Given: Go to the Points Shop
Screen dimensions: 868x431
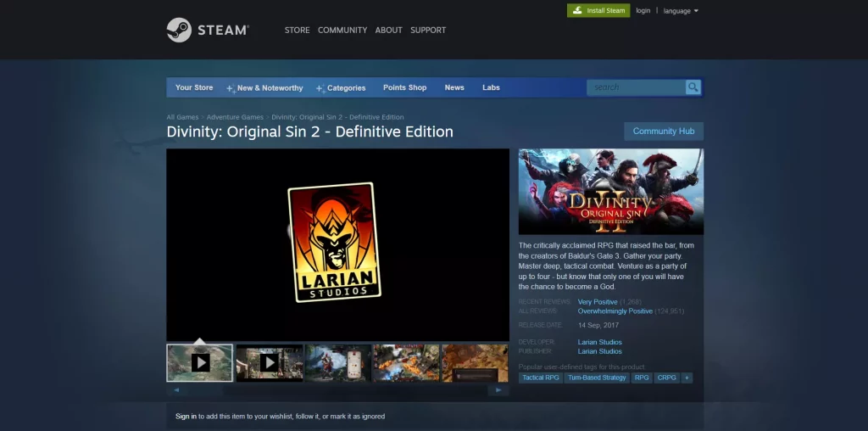Looking at the screenshot, I should coord(404,87).
